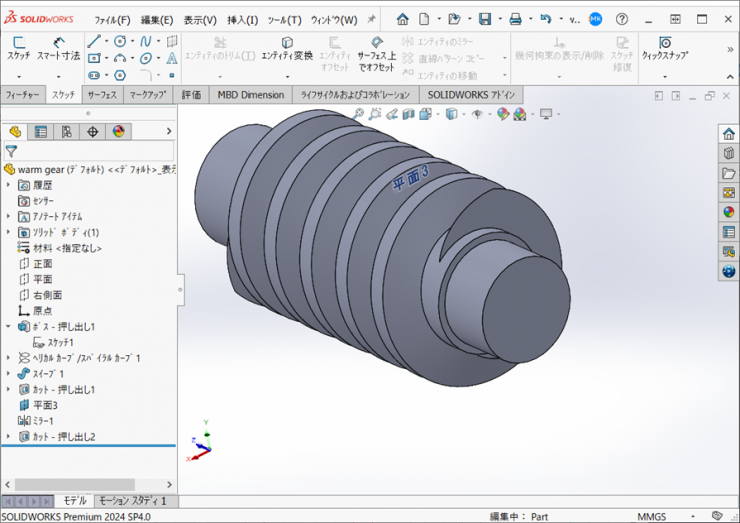The width and height of the screenshot is (740, 523).
Task: Switch to the サーフェス Surface tab
Action: click(x=101, y=95)
